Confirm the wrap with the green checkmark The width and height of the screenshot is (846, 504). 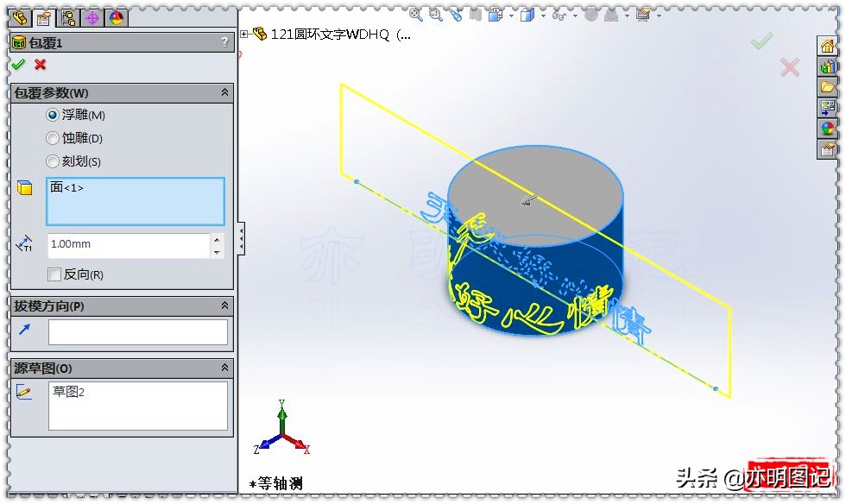(x=19, y=65)
